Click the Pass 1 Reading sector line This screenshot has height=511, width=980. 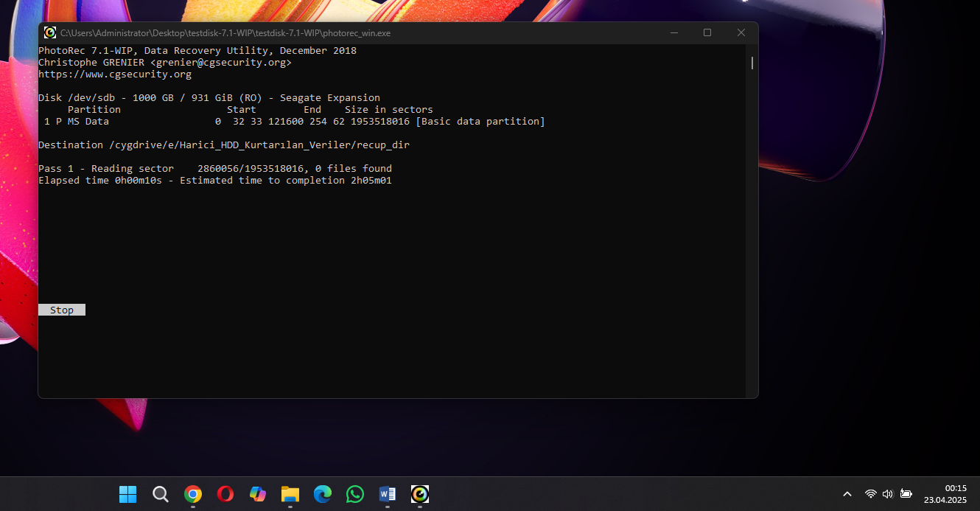pyautogui.click(x=215, y=168)
